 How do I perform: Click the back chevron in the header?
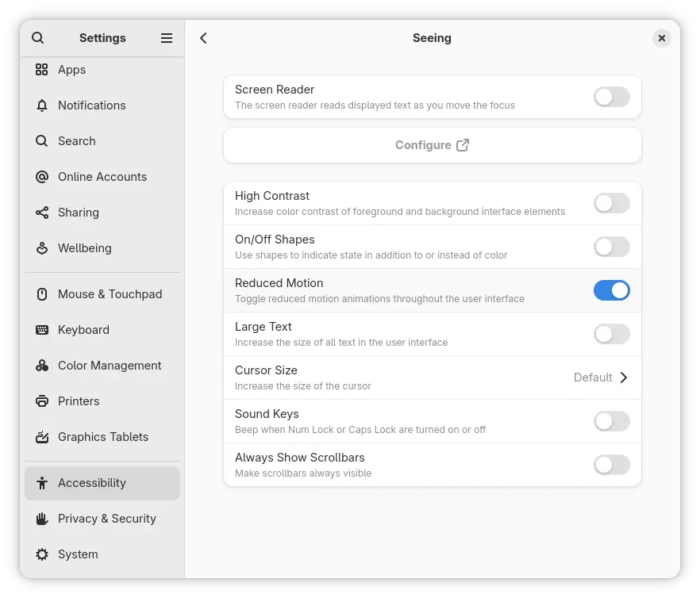pos(203,37)
